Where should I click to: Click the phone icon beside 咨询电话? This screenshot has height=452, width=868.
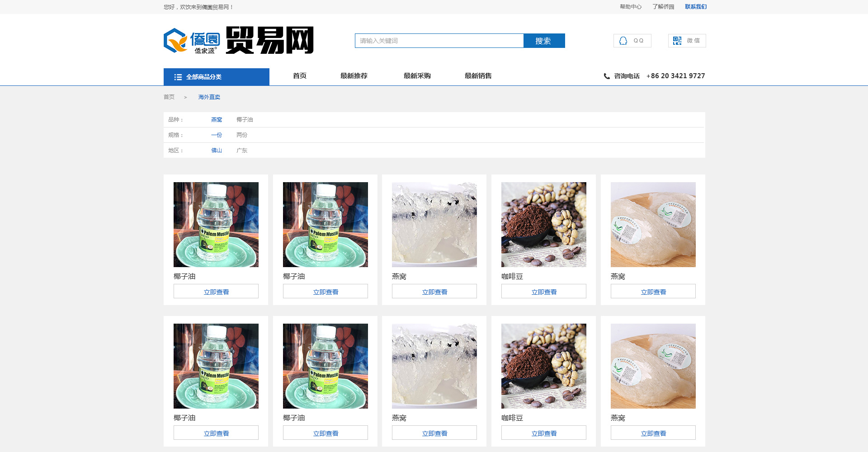coord(607,76)
